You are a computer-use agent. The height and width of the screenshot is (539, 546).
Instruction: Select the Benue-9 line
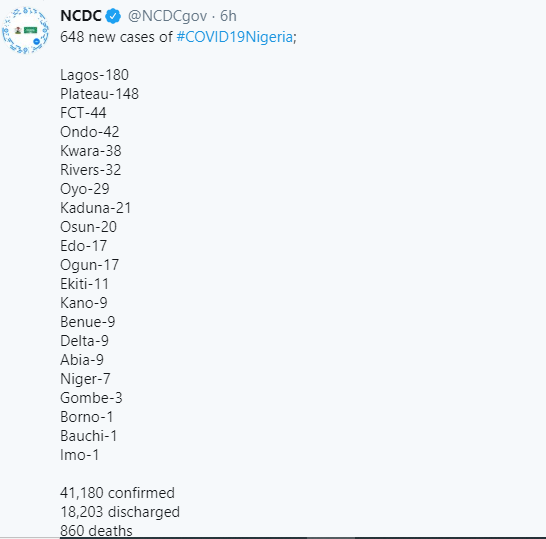[88, 322]
